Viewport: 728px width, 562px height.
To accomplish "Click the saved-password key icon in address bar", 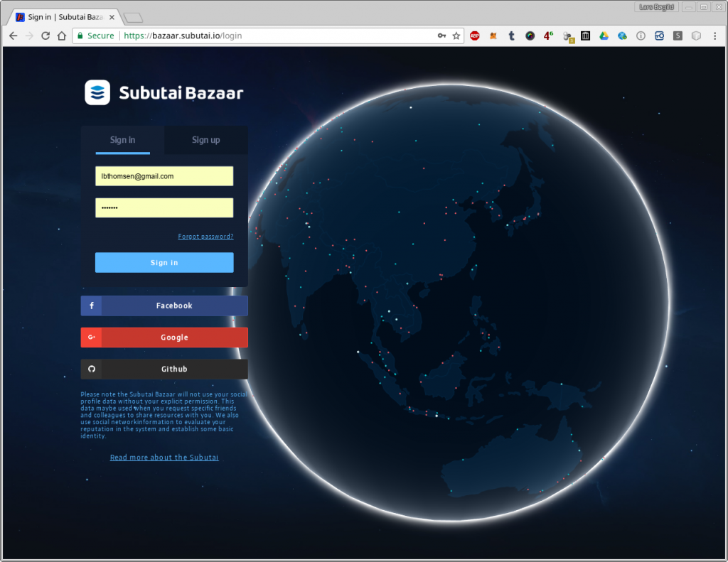I will pyautogui.click(x=441, y=36).
